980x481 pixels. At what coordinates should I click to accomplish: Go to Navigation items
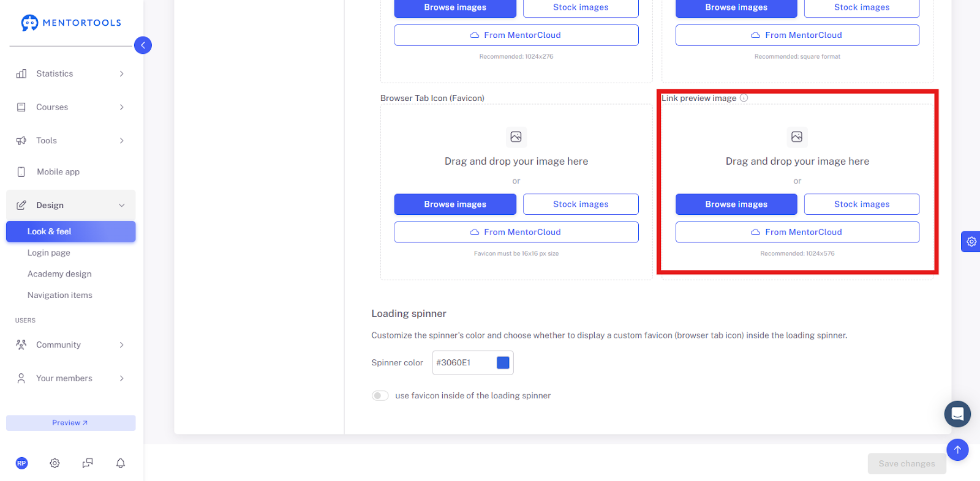pyautogui.click(x=60, y=295)
